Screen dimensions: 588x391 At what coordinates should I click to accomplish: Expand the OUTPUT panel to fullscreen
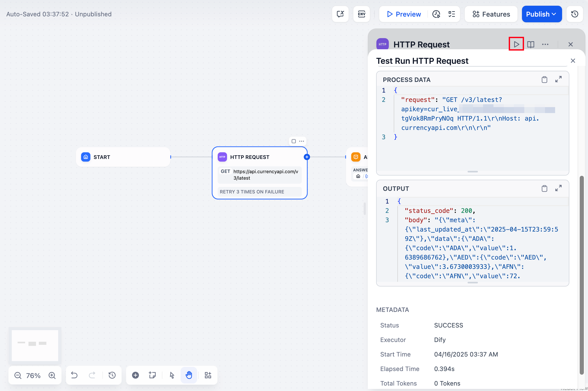[558, 188]
